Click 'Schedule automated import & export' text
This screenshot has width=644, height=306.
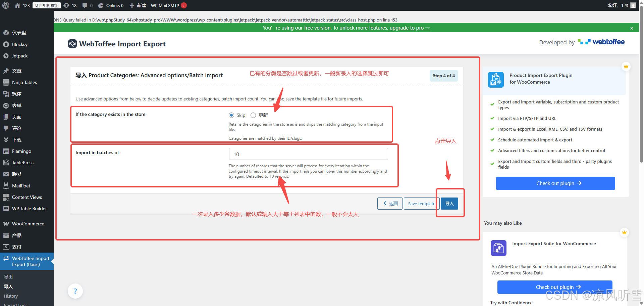click(x=535, y=140)
